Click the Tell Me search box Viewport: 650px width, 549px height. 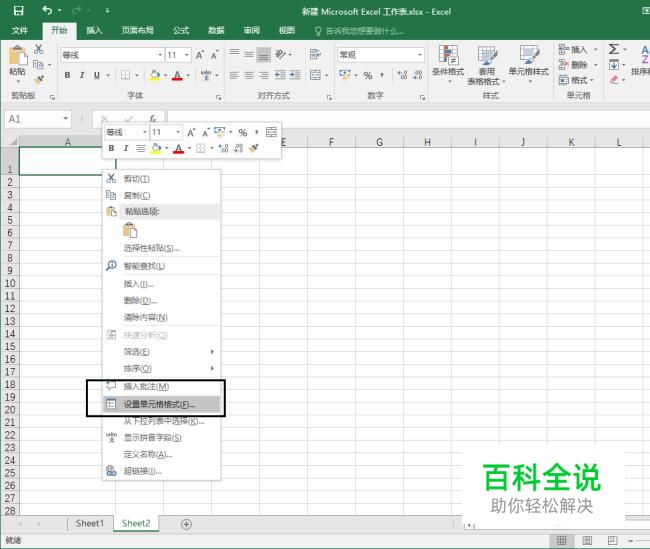click(359, 31)
